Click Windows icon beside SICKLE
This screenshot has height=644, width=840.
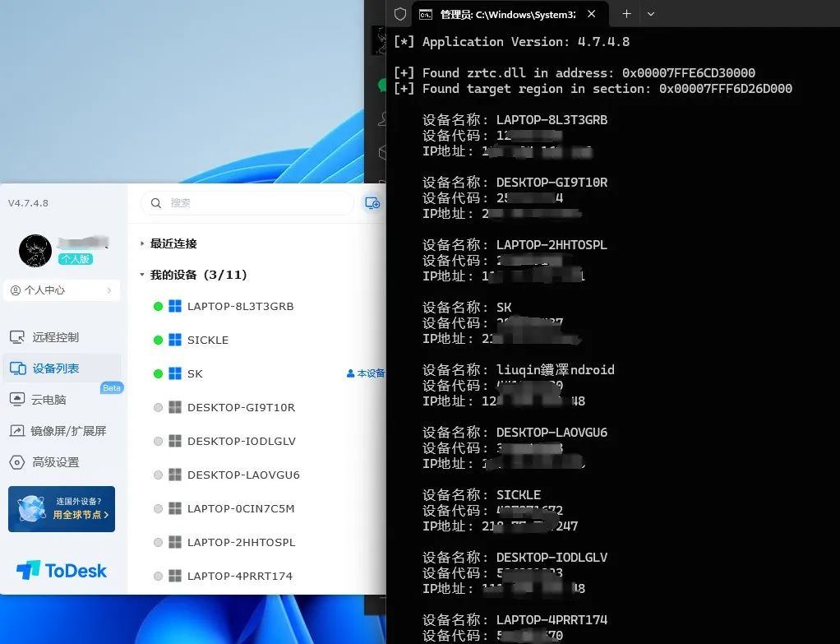pyautogui.click(x=174, y=340)
